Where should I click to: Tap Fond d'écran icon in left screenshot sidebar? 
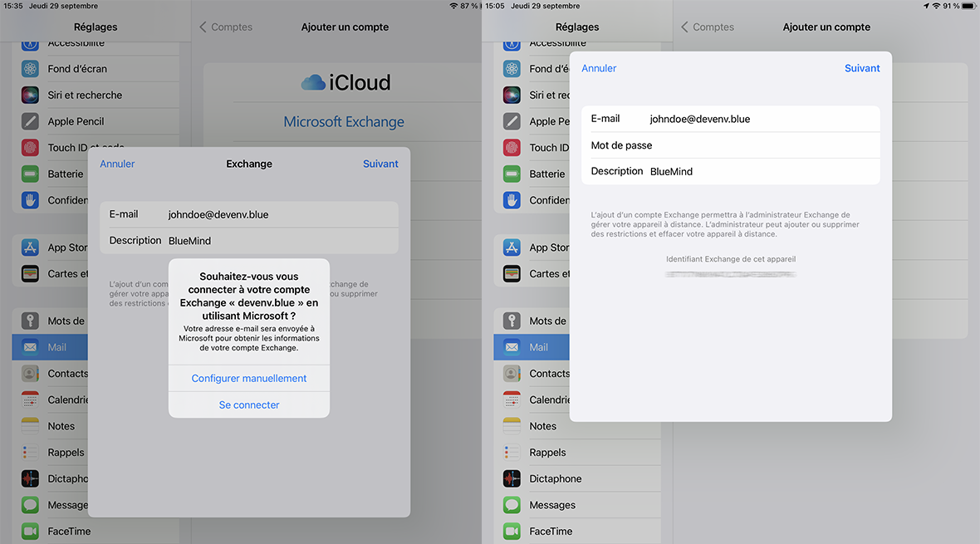31,69
